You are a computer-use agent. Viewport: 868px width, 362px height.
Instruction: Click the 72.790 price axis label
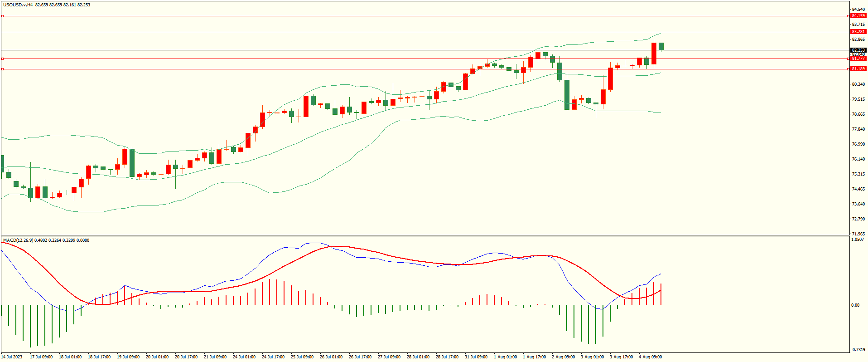click(858, 219)
